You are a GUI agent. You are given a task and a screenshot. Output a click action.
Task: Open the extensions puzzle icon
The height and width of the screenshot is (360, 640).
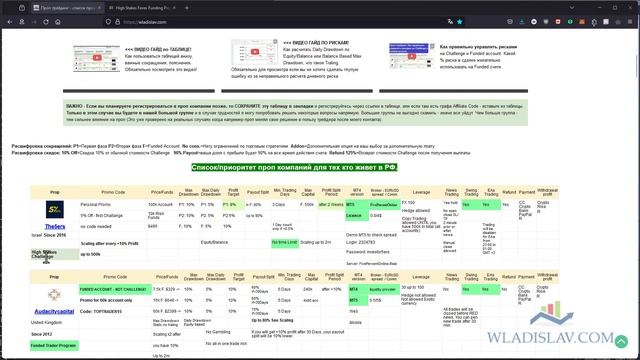tap(594, 22)
